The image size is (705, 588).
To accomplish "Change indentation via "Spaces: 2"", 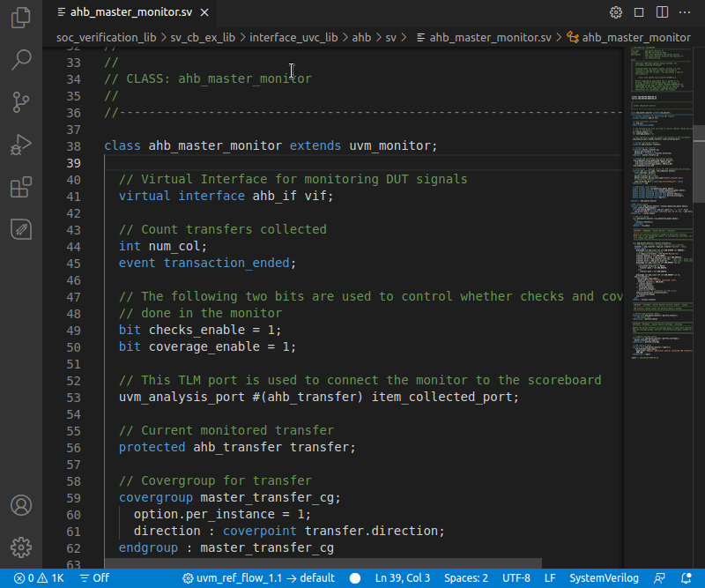I will click(465, 578).
